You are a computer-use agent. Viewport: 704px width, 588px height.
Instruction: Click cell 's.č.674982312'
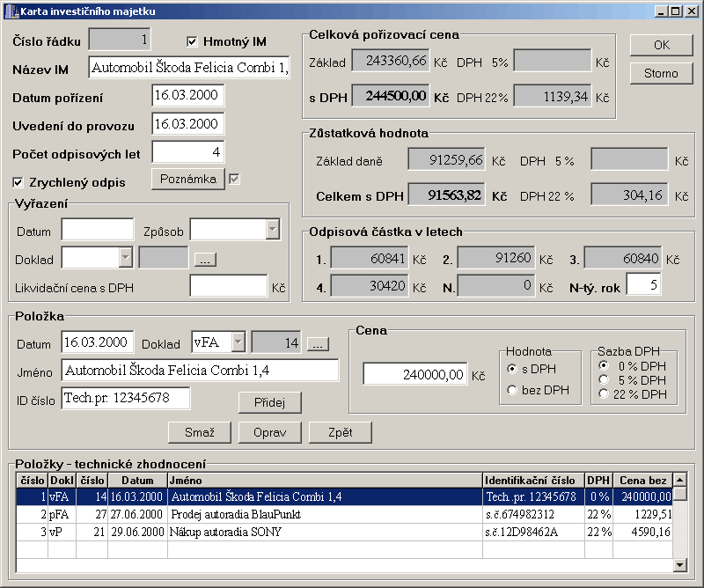pos(534,514)
